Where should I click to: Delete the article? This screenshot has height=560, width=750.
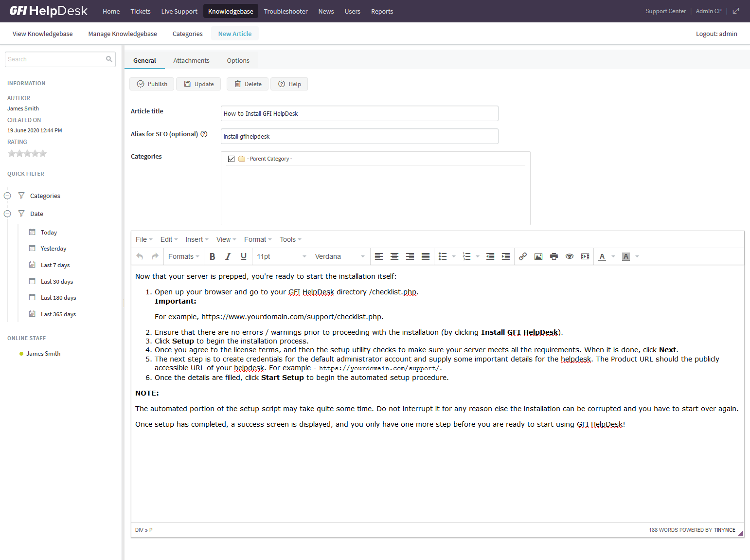(x=248, y=84)
